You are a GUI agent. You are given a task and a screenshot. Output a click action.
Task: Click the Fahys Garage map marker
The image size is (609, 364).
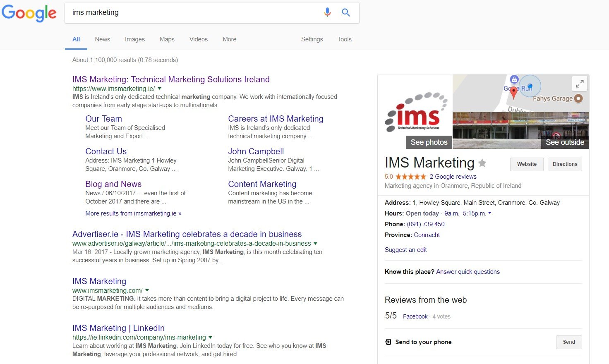pyautogui.click(x=578, y=98)
